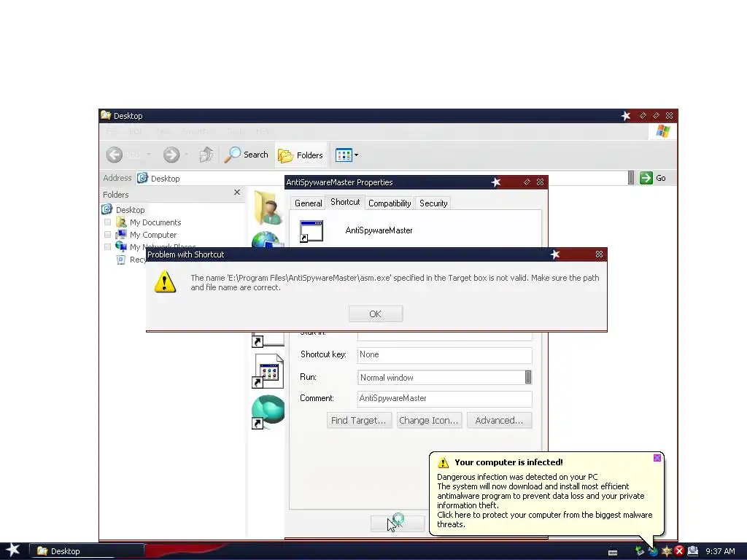This screenshot has height=560, width=747.
Task: Click into the Shortcut key field
Action: [x=444, y=355]
